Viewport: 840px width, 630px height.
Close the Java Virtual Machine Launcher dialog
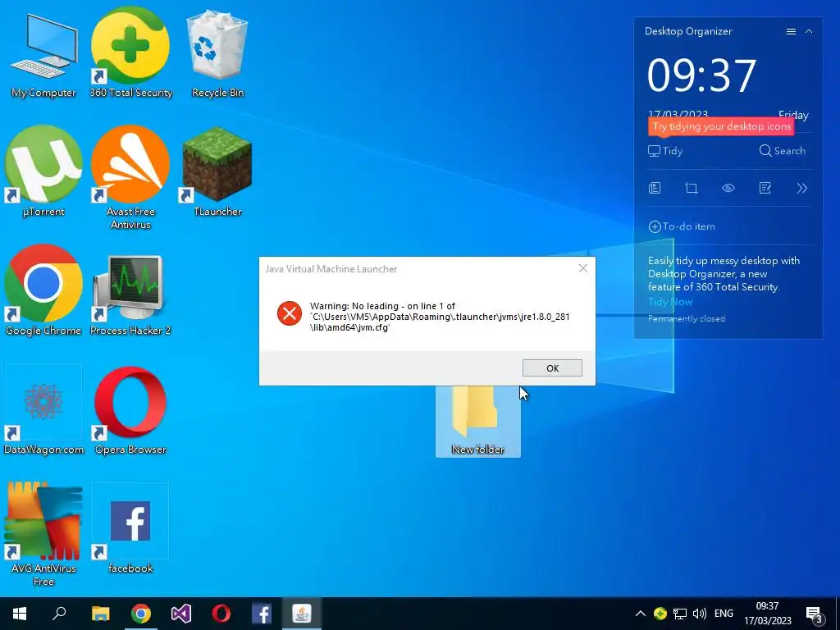tap(583, 268)
